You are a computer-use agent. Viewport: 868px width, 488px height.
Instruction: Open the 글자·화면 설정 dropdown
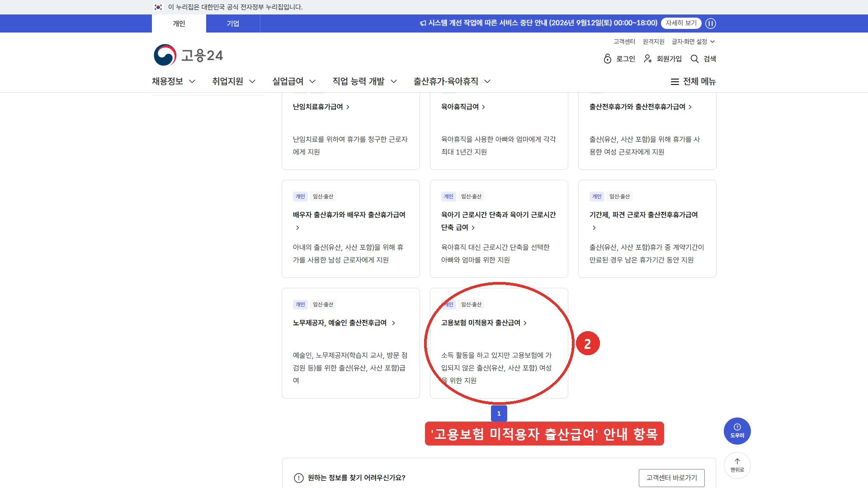(x=693, y=42)
